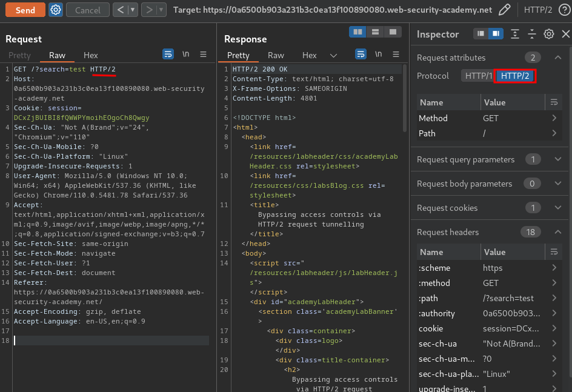The height and width of the screenshot is (392, 572).
Task: Dock Inspector to the left layout
Action: [x=481, y=33]
